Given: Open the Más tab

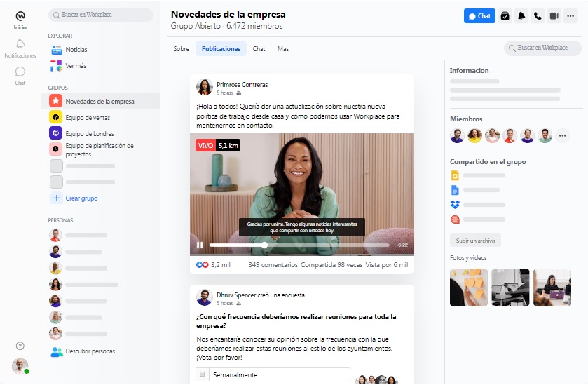Looking at the screenshot, I should coord(283,49).
